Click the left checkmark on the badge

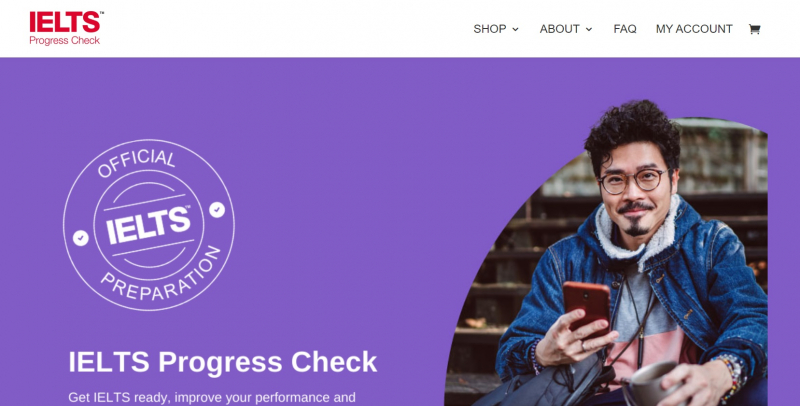tap(81, 238)
